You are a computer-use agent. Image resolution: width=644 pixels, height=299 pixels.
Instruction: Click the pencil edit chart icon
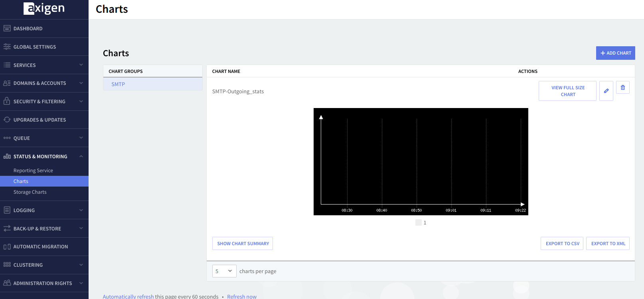[606, 91]
